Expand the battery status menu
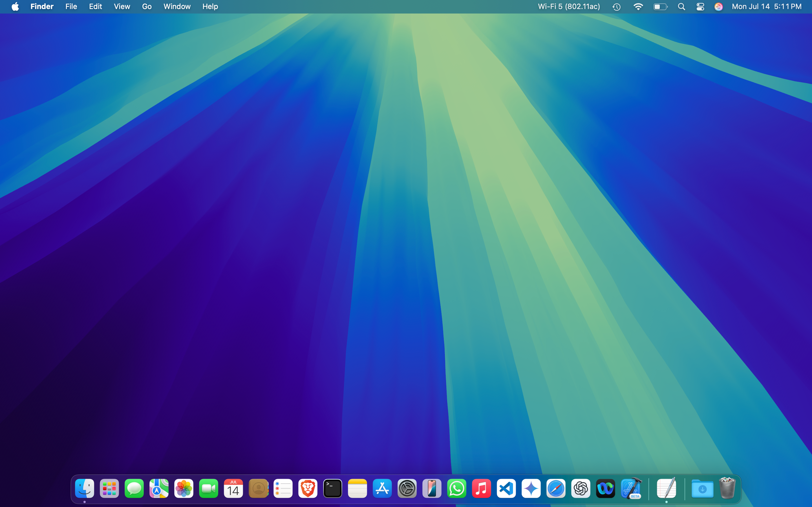 point(660,7)
